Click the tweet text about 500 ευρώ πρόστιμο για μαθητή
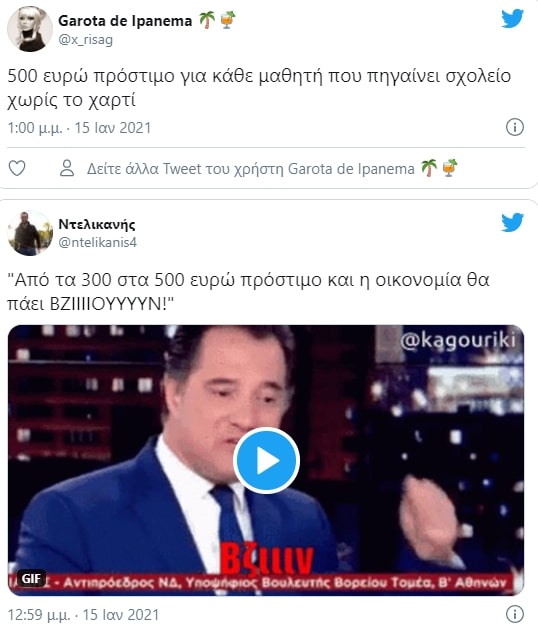This screenshot has width=538, height=628. [259, 88]
